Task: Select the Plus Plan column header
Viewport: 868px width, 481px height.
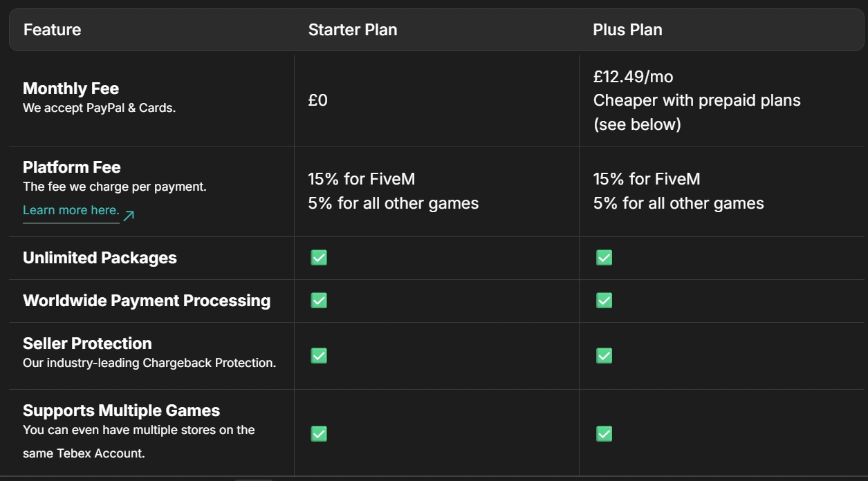Action: pos(627,30)
